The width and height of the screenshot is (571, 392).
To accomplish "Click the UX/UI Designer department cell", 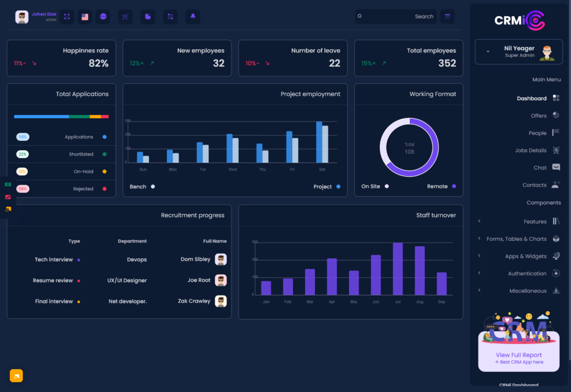I will (127, 280).
